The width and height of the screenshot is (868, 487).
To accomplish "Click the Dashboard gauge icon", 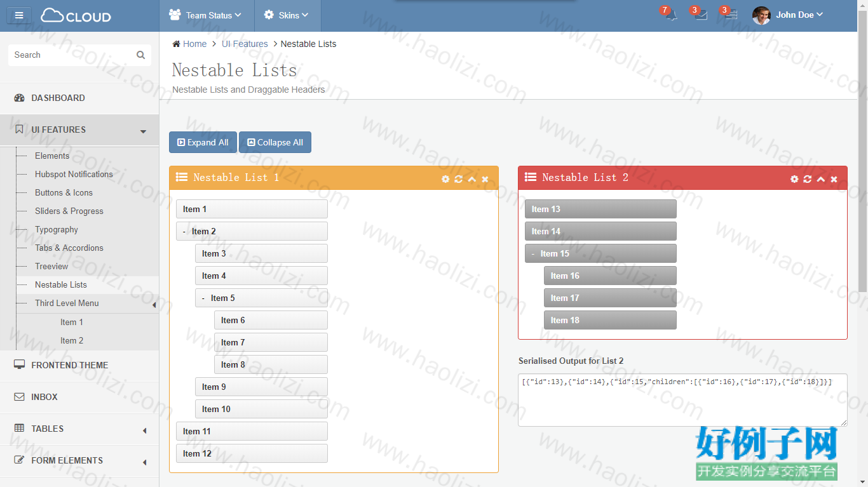I will pos(19,98).
